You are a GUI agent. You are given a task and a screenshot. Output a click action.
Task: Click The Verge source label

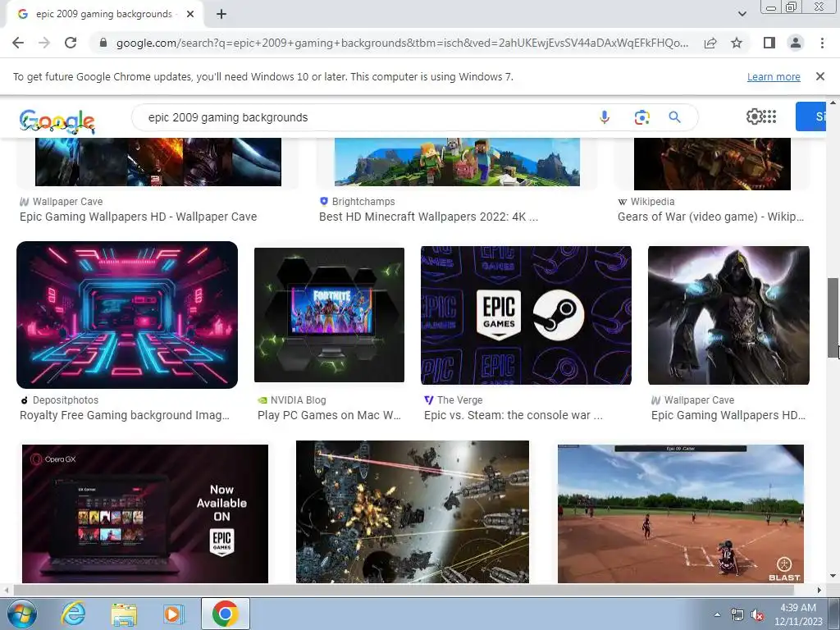point(459,400)
